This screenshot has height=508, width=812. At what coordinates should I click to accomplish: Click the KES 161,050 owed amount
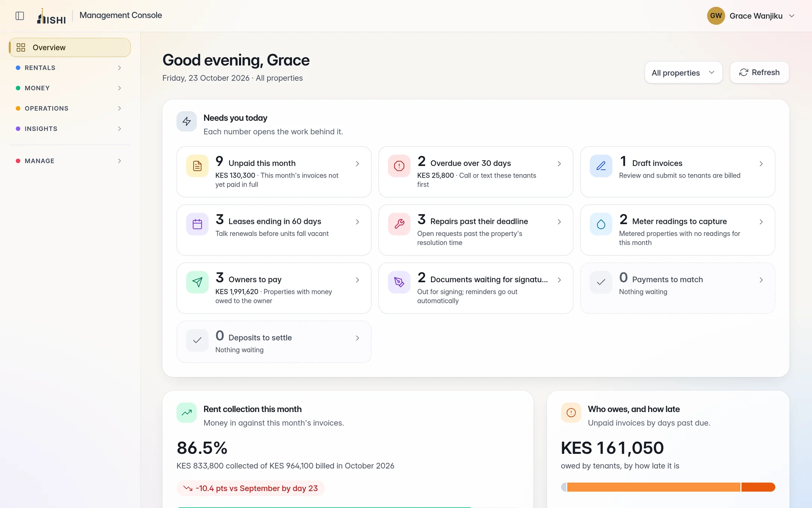click(612, 448)
